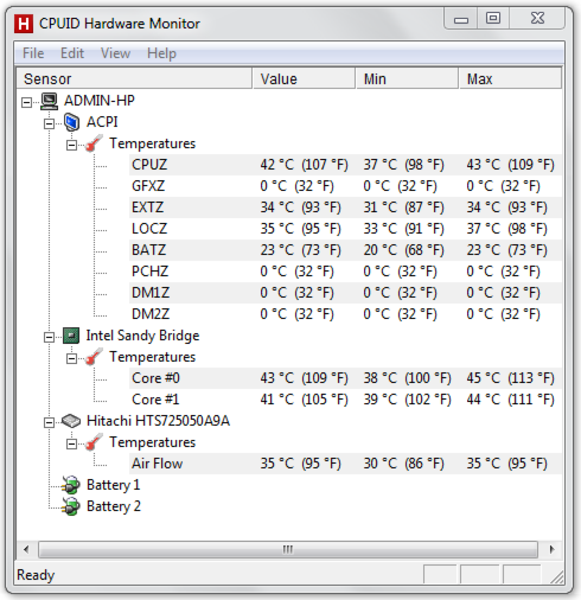Click BATZ min 20 °C (68 °F)
This screenshot has width=581, height=600.
[404, 250]
